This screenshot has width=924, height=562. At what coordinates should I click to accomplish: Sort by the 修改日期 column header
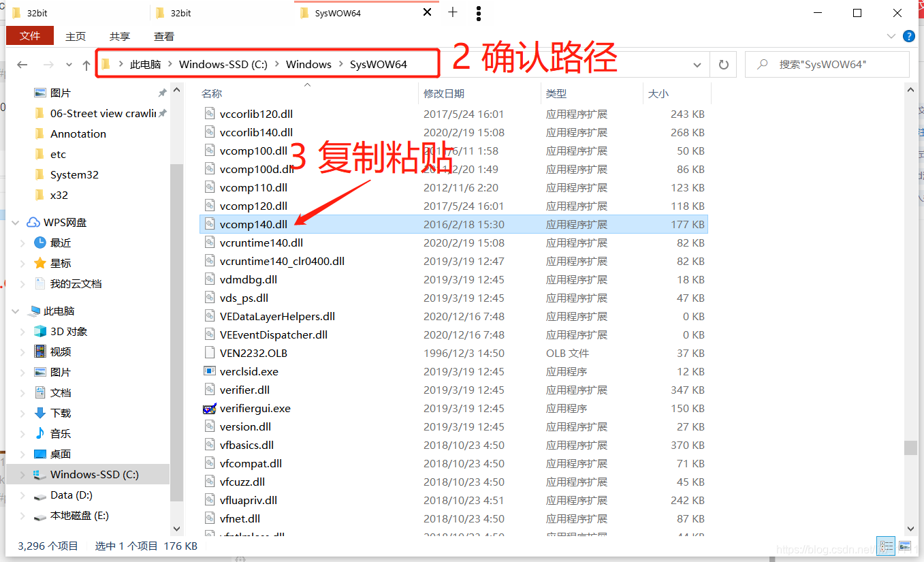point(479,93)
